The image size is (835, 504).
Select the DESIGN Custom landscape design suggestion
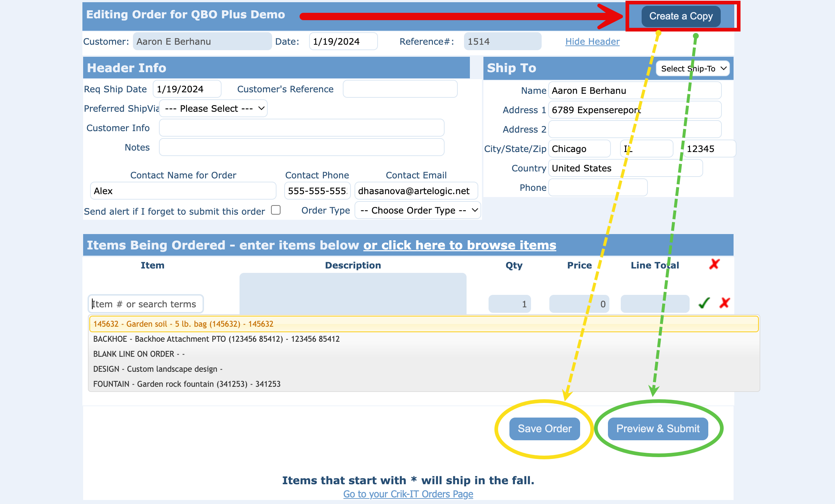click(157, 369)
